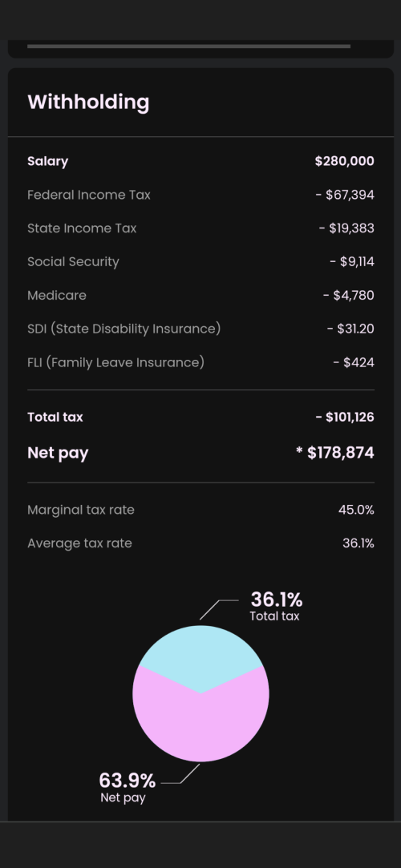The image size is (401, 868).
Task: Click the 63.9% Net pay chart label
Action: 127,788
